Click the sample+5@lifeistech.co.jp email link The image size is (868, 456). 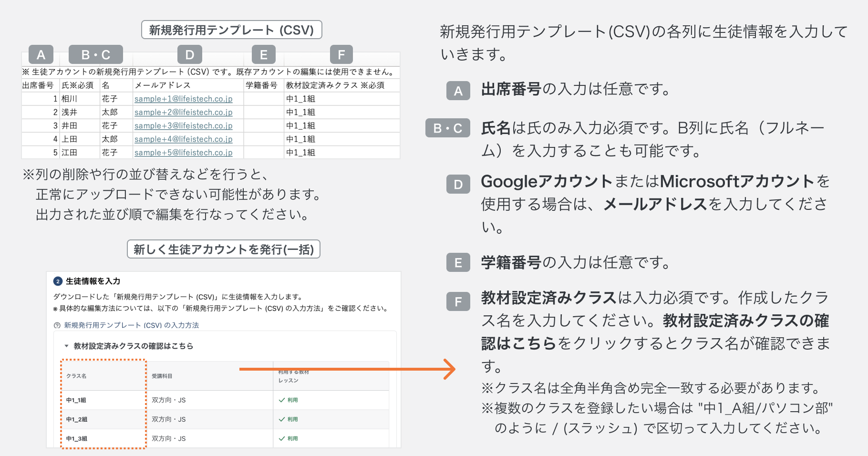[183, 153]
